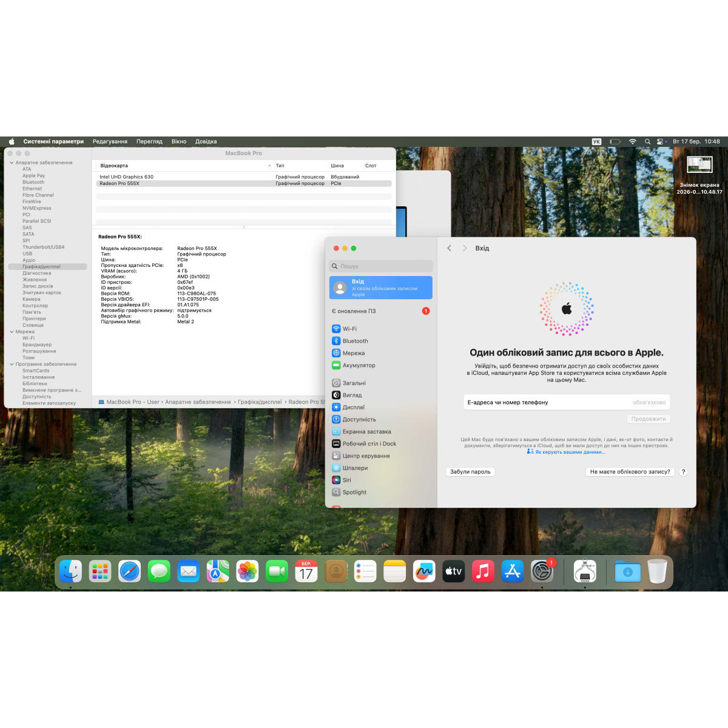Select Thunderbolt/USB4 in hardware tree
This screenshot has width=728, height=728.
tap(44, 247)
